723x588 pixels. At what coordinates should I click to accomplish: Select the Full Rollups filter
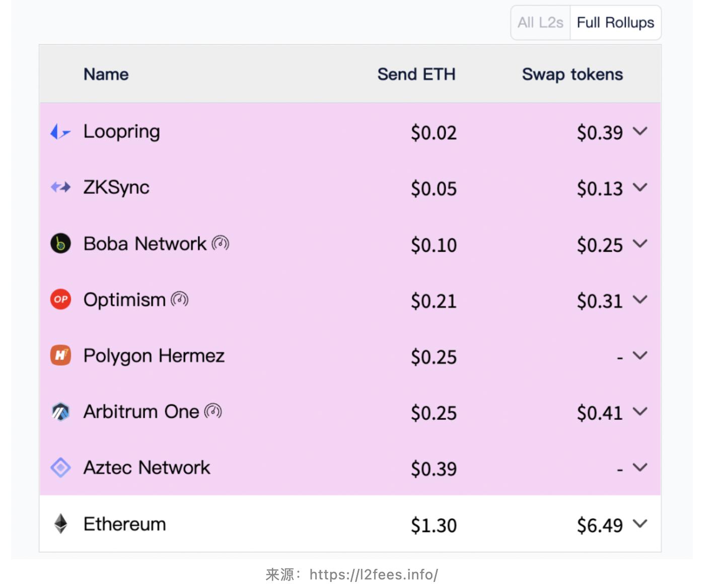click(615, 23)
